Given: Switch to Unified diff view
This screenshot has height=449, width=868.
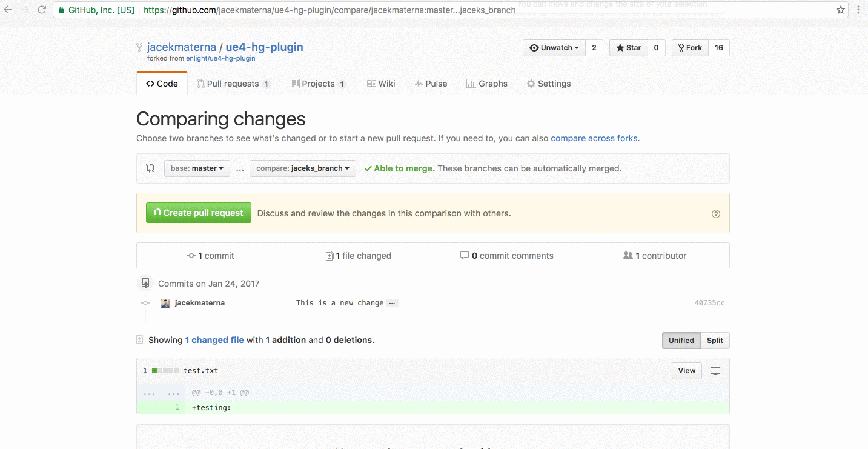Looking at the screenshot, I should click(x=681, y=341).
